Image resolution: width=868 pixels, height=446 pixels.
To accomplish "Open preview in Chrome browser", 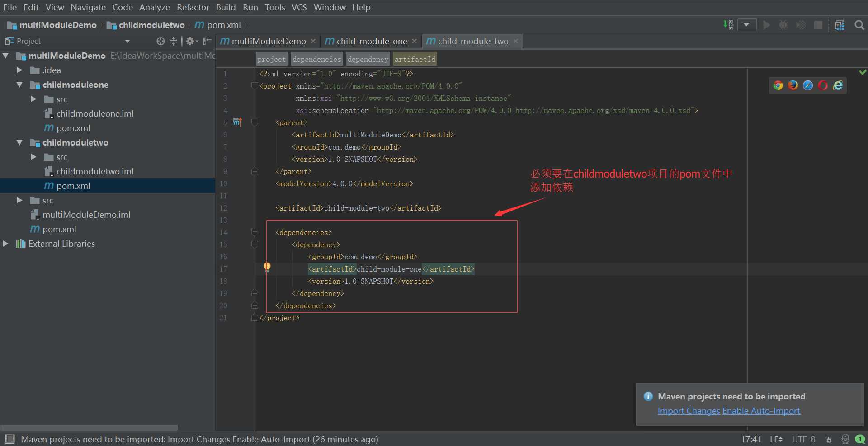I will [x=778, y=85].
